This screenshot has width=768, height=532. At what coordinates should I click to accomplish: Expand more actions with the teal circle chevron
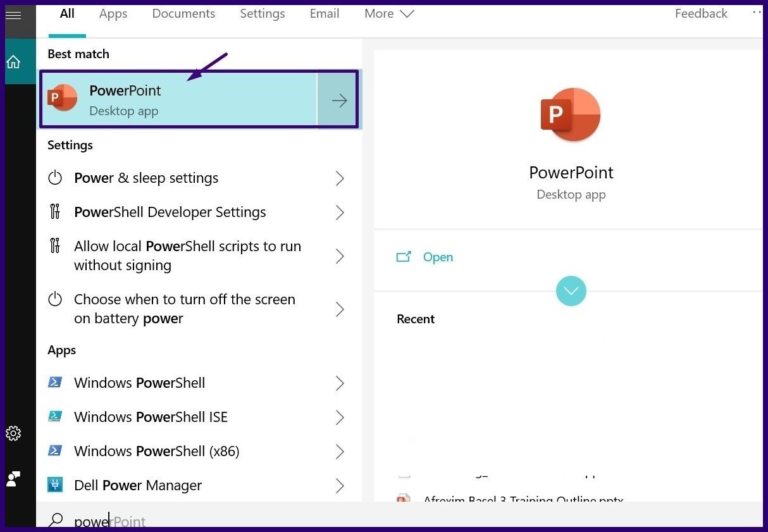[x=571, y=291]
